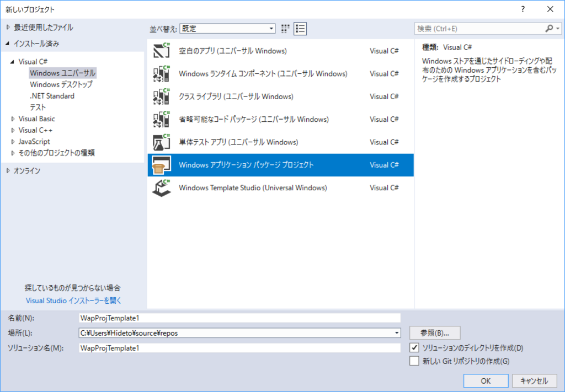Expand the オンライン section
The image size is (565, 392).
(8, 170)
